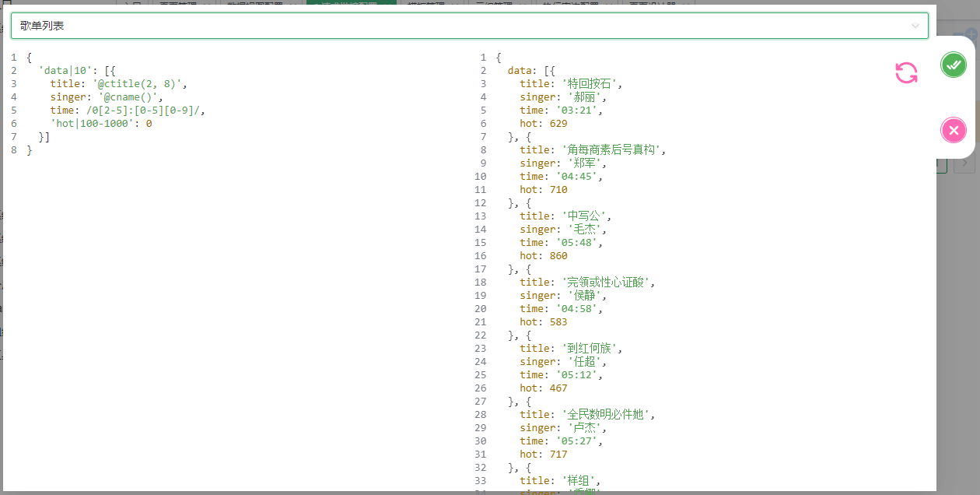Select the green double-checkmark confirm icon
Viewport: 980px width, 495px height.
click(x=953, y=65)
